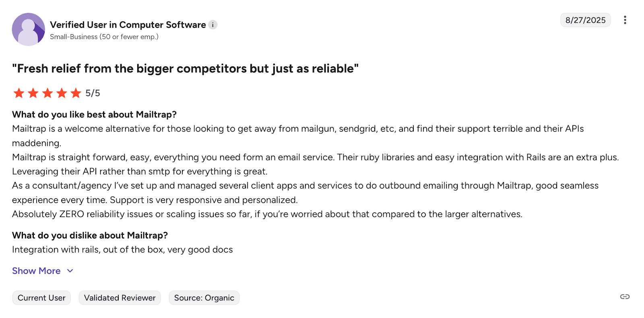Open the three-dot review options menu
The image size is (644, 318).
click(x=625, y=20)
